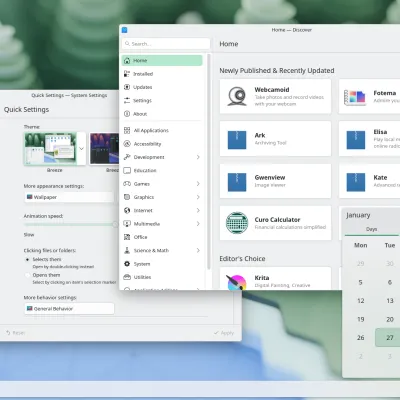Viewport: 400px width, 400px height.
Task: Click the Apply button in Quick Settings
Action: click(x=224, y=333)
